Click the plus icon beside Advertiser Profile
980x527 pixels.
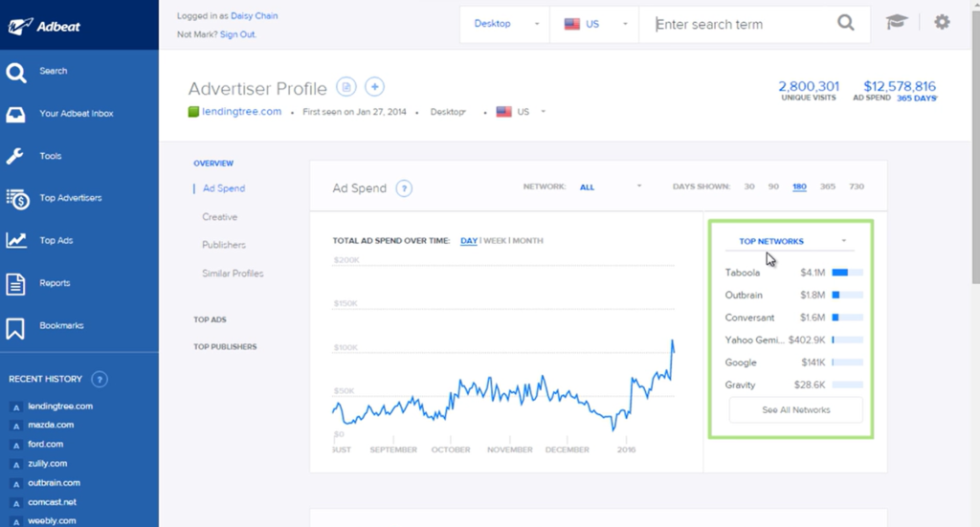click(374, 87)
